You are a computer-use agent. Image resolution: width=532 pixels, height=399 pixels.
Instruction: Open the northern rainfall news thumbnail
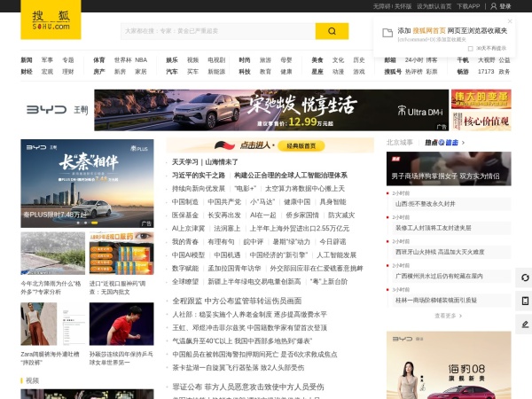(53, 253)
